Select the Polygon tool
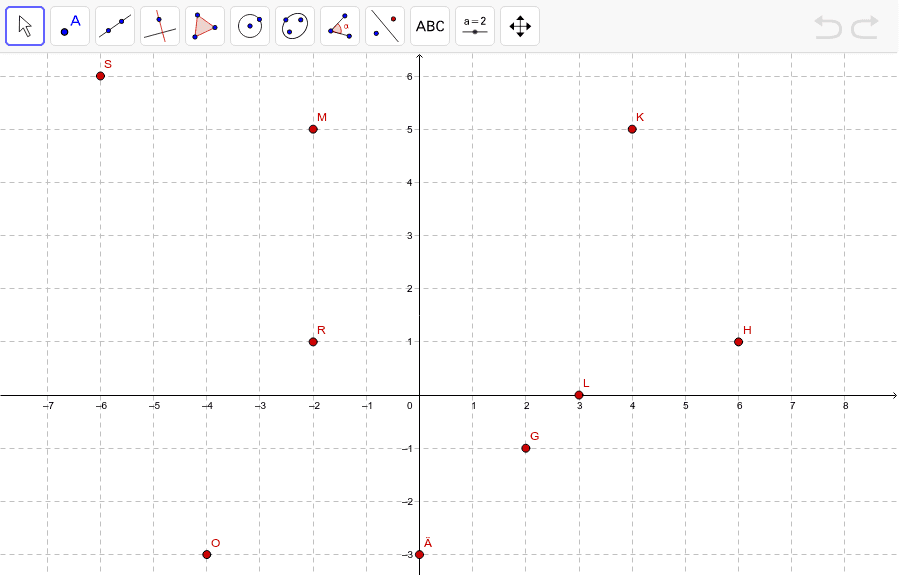 click(205, 26)
